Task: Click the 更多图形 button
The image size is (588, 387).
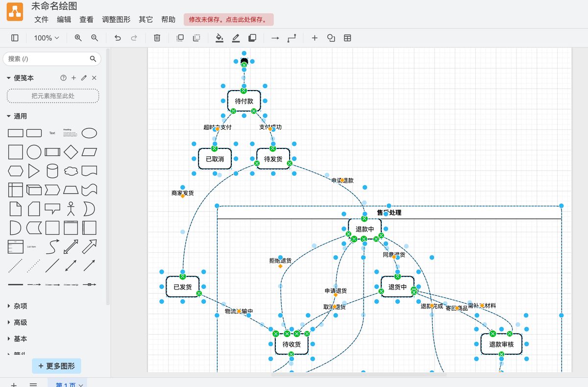Action: pos(56,366)
